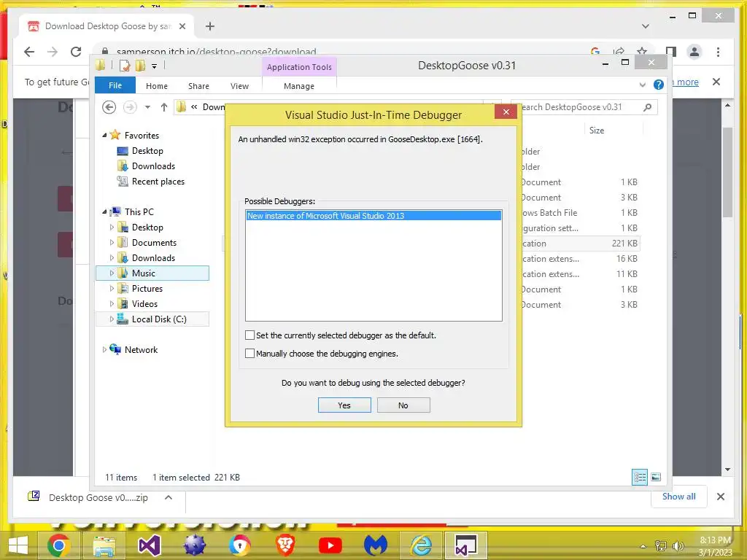Click Yes to debug with selected debugger
This screenshot has height=560, width=747.
[x=344, y=405]
